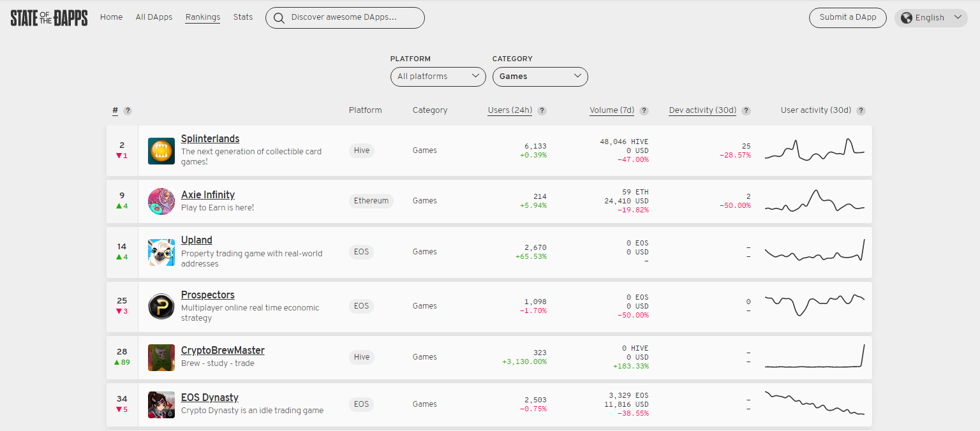Click the Upland user activity sparkline
This screenshot has height=431, width=980.
[815, 250]
